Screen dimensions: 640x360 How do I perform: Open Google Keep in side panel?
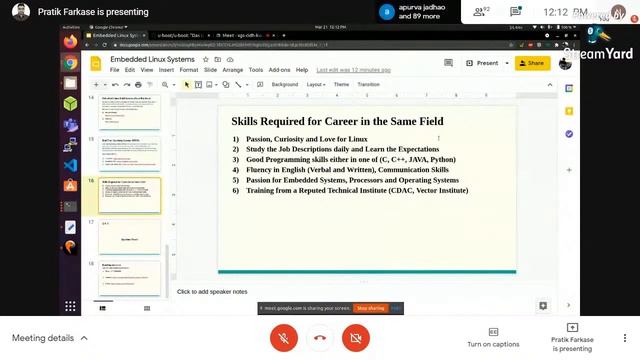569,111
